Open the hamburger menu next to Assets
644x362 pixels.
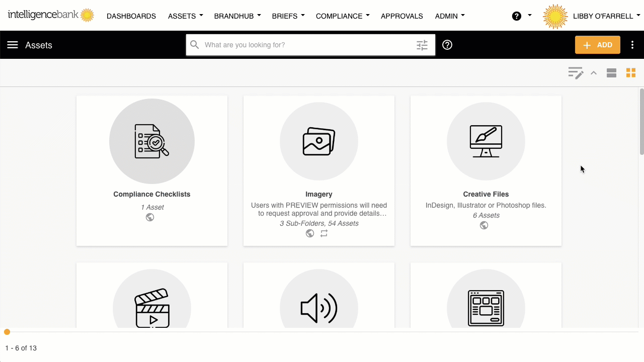point(13,45)
